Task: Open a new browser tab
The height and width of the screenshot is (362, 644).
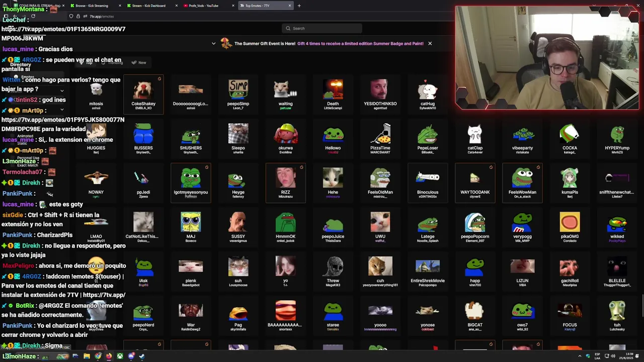Action: tap(299, 6)
